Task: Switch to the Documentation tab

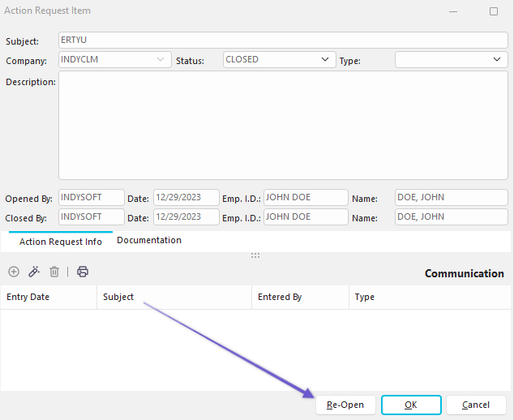Action: (x=149, y=241)
